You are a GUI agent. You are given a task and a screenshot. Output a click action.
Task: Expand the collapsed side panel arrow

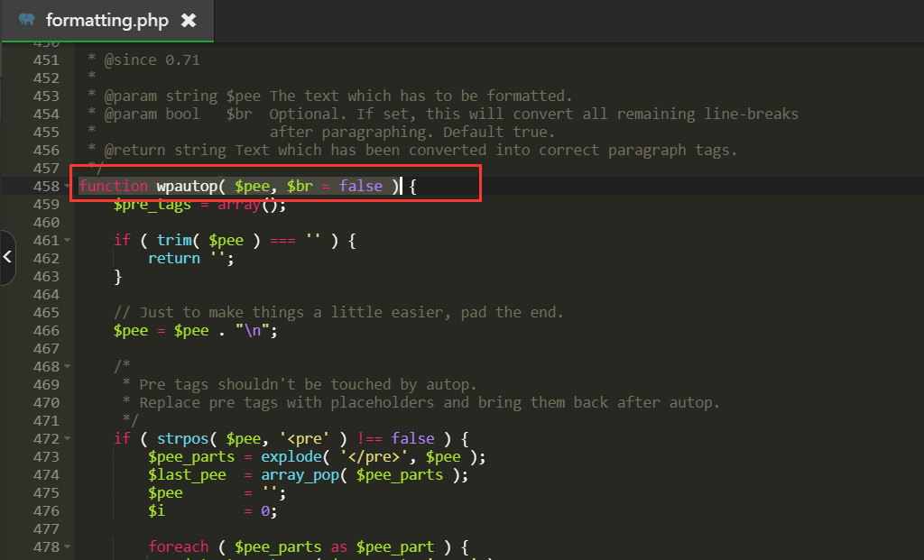click(7, 257)
